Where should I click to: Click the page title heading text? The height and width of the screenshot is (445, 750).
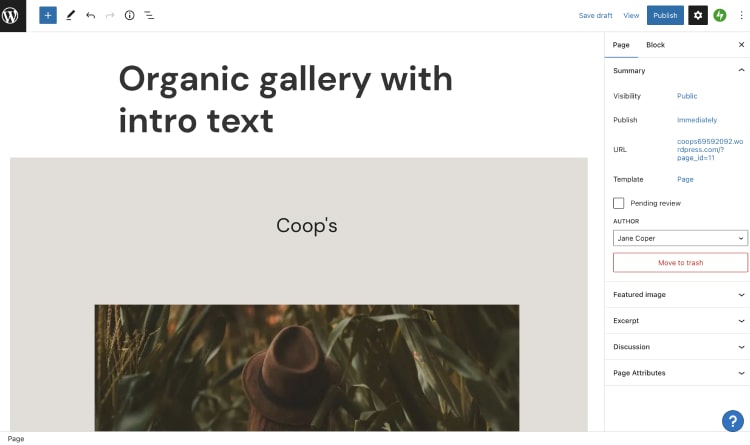point(285,99)
